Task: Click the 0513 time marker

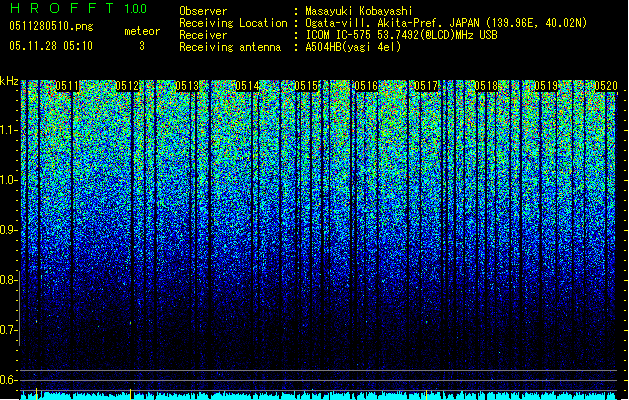Action: [x=187, y=86]
